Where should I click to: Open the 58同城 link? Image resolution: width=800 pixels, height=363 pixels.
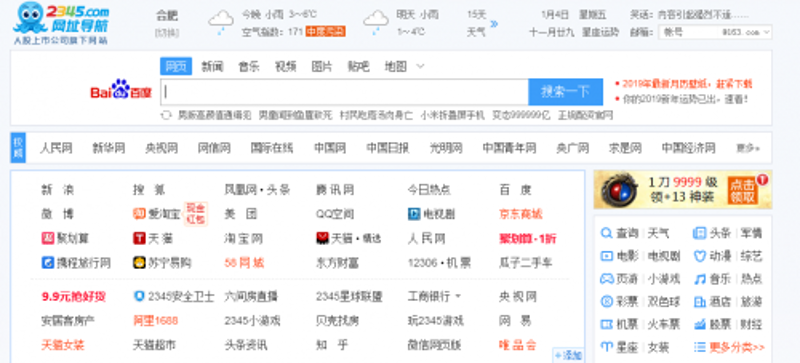(x=244, y=263)
